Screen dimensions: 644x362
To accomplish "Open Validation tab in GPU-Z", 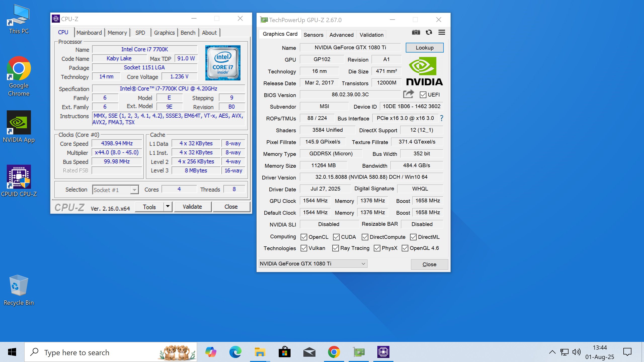I will click(x=372, y=35).
